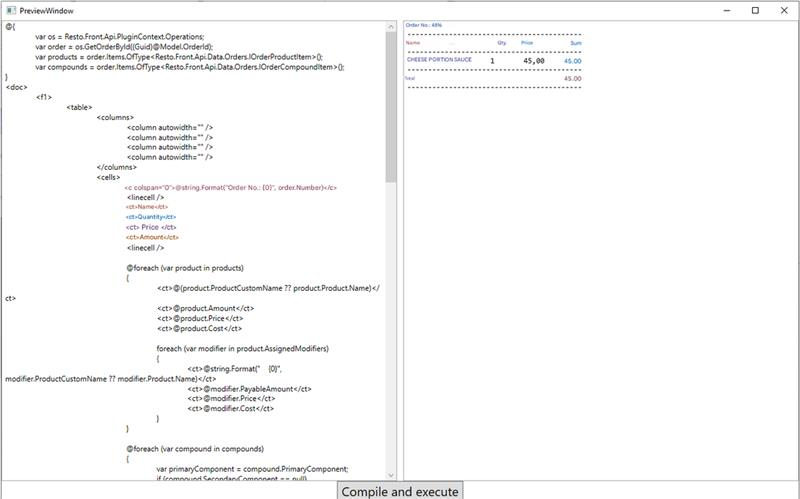This screenshot has height=499, width=800.
Task: Click the Total amount 45.00 in receipt
Action: 572,78
